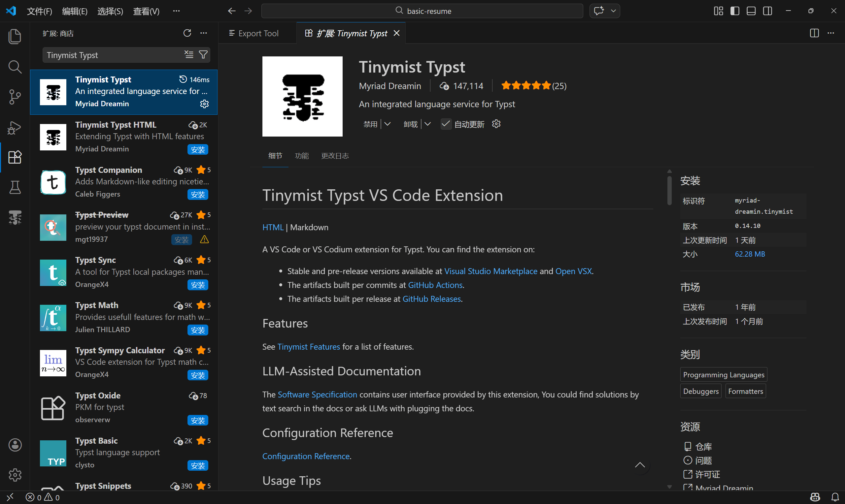Screen dimensions: 845x504
Task: Open Copilot chat dropdown chevron
Action: [613, 11]
